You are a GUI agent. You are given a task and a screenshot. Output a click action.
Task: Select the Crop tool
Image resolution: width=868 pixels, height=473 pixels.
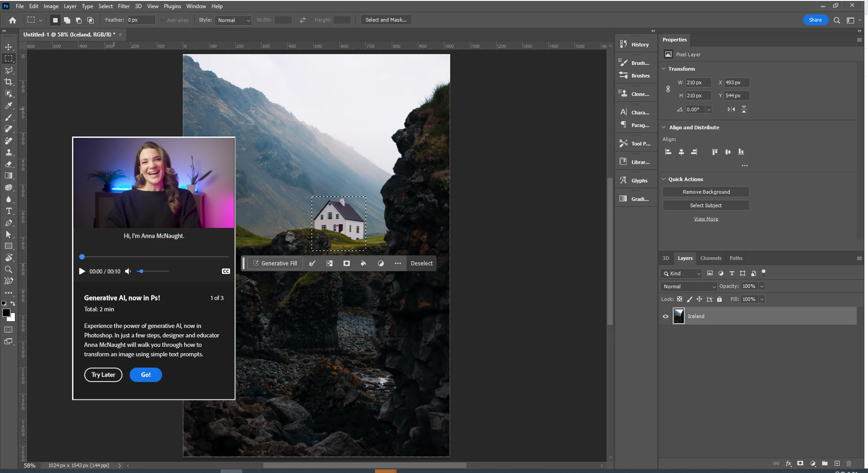pos(9,82)
